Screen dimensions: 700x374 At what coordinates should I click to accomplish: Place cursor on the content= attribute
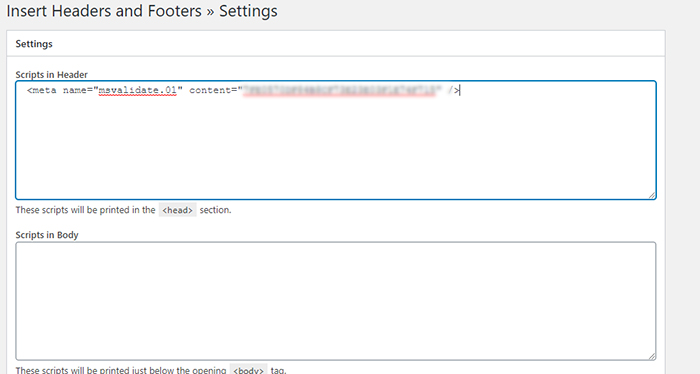(213, 90)
